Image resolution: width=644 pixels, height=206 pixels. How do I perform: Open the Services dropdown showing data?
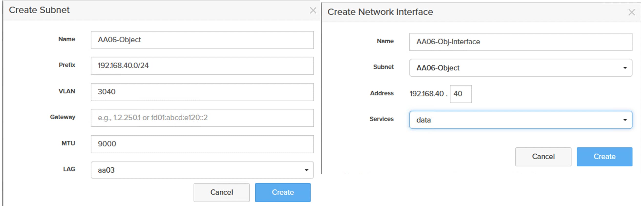pos(520,120)
